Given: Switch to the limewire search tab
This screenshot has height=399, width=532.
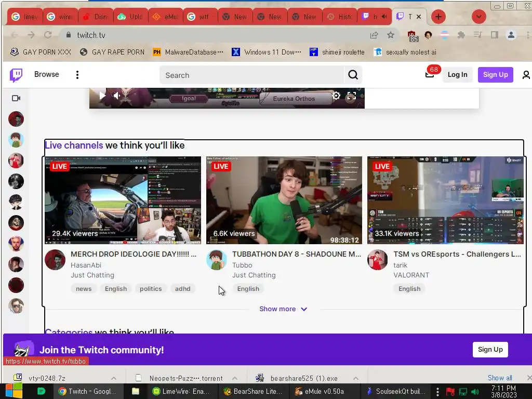Looking at the screenshot, I should tap(24, 17).
